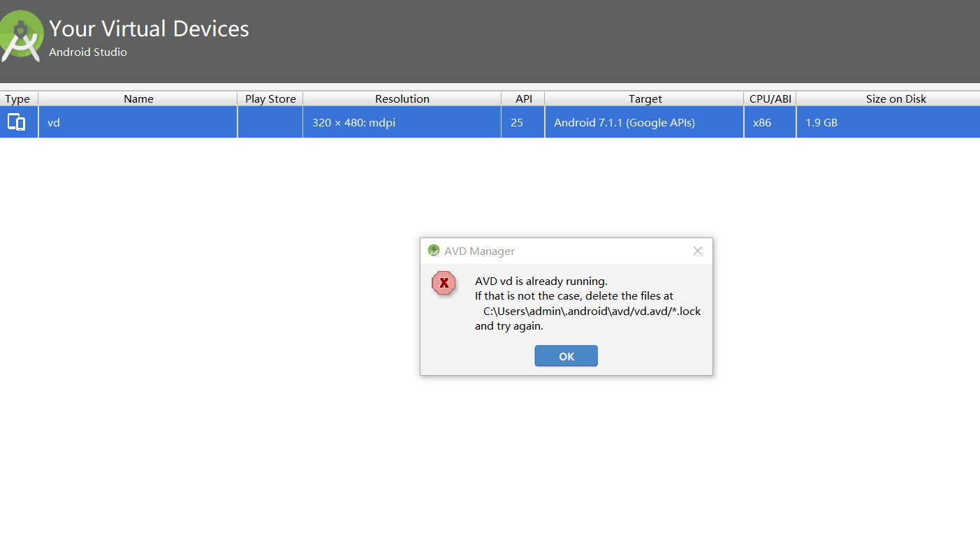Click OK in the AVD Manager dialog
The image size is (980, 542).
click(566, 356)
